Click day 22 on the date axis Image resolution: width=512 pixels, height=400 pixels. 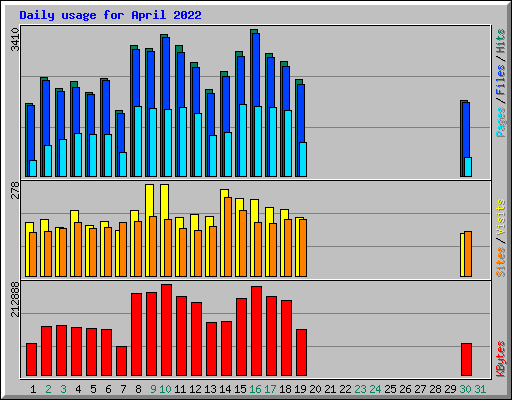pyautogui.click(x=345, y=389)
